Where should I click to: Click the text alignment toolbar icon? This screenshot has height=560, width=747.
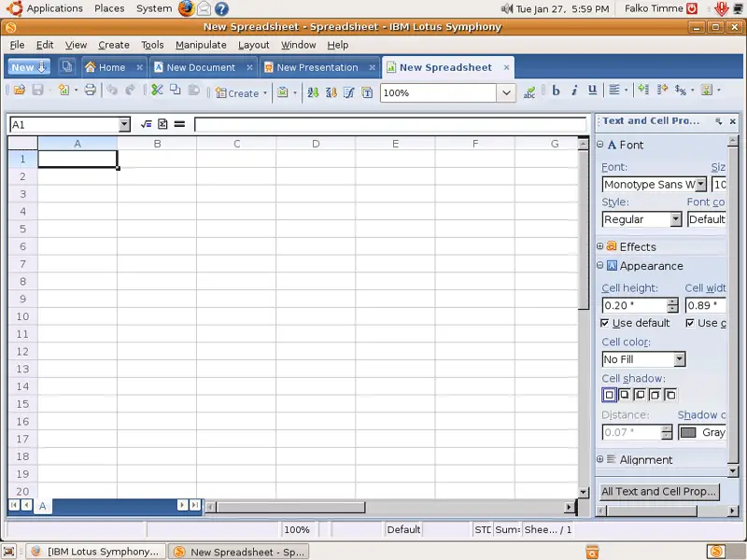pos(614,90)
